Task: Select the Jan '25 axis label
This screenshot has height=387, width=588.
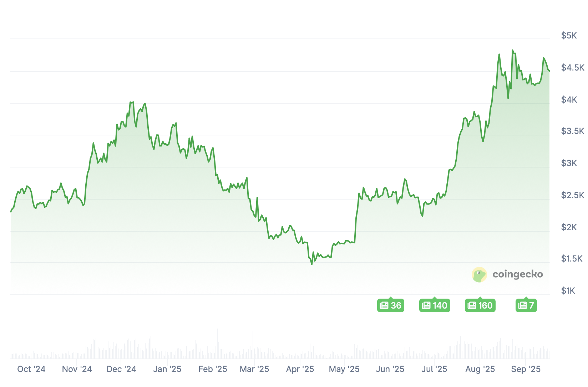Action: [167, 369]
